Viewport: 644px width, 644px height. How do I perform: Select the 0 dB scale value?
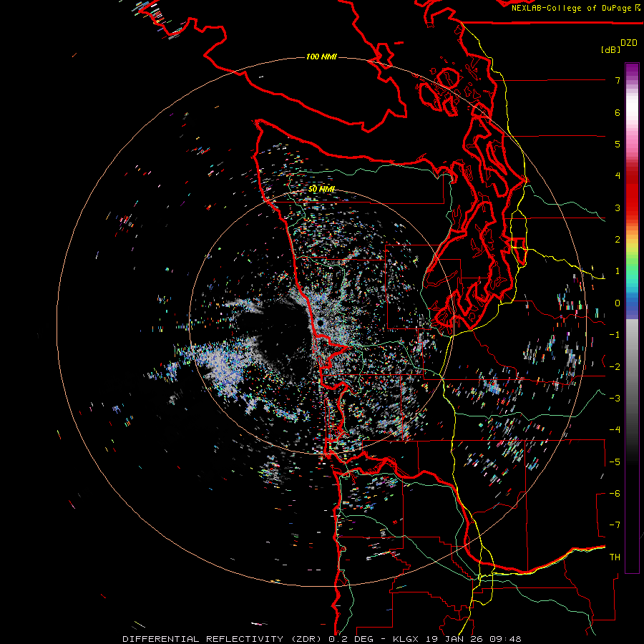(618, 303)
